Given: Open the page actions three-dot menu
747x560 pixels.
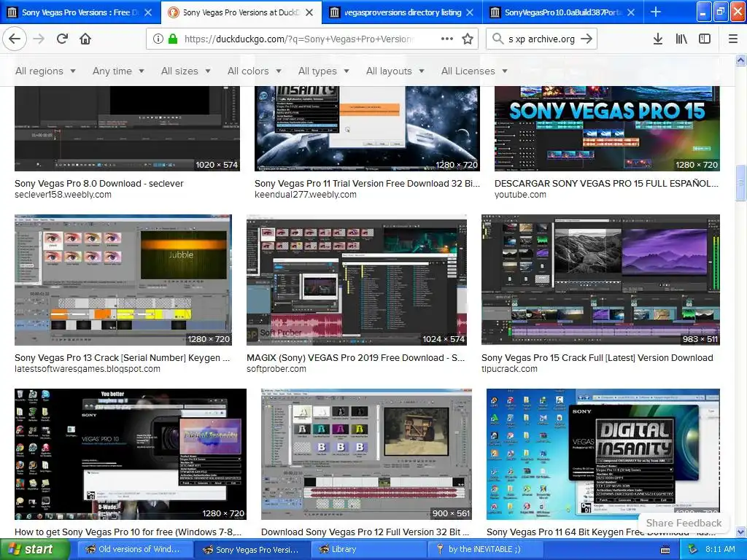Looking at the screenshot, I should click(447, 39).
